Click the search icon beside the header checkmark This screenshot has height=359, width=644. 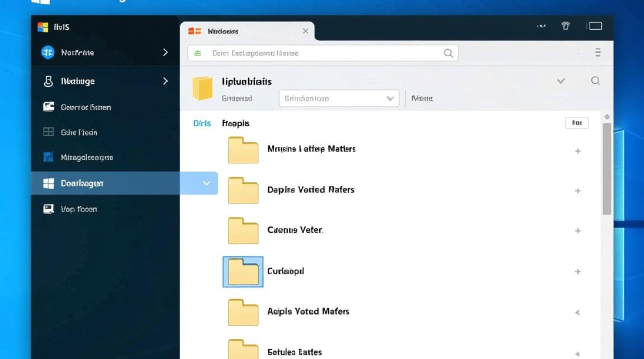[x=595, y=81]
